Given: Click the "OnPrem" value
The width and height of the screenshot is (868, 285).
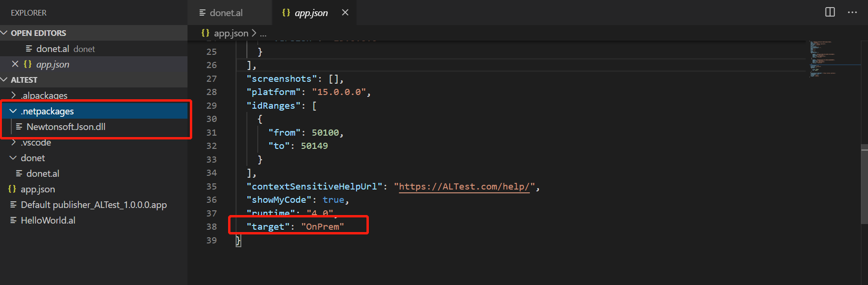Looking at the screenshot, I should [323, 227].
